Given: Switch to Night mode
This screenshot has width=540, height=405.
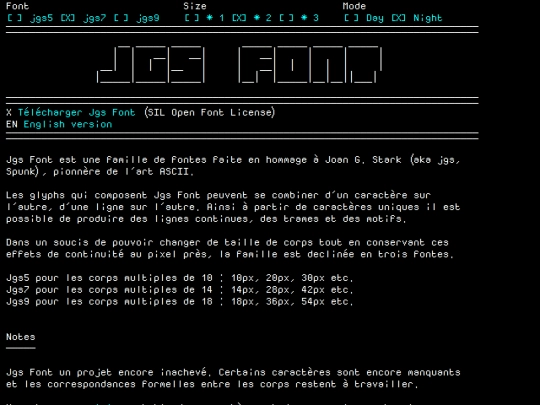Looking at the screenshot, I should (417, 18).
